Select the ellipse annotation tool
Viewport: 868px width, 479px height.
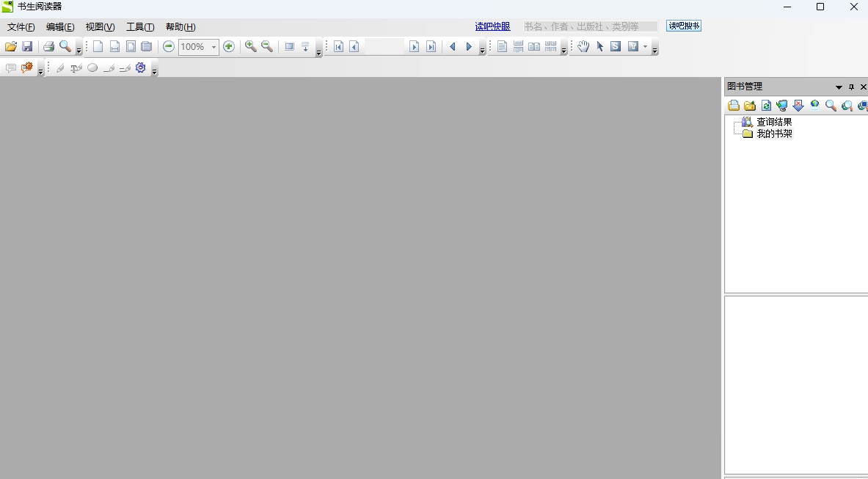[x=92, y=67]
